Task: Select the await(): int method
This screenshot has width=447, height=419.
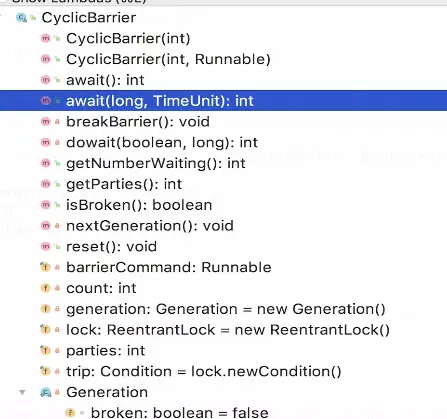Action: click(105, 80)
